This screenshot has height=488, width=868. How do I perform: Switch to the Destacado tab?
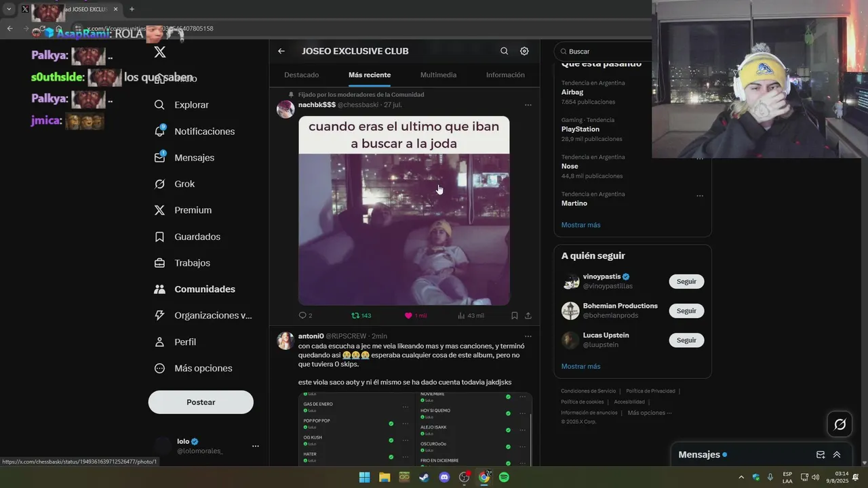(x=301, y=75)
